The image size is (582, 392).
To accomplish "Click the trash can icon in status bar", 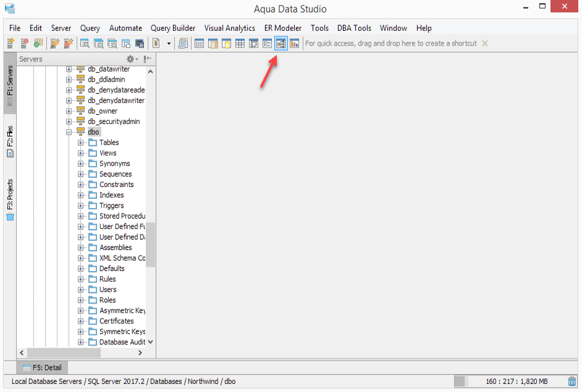I will 572,382.
